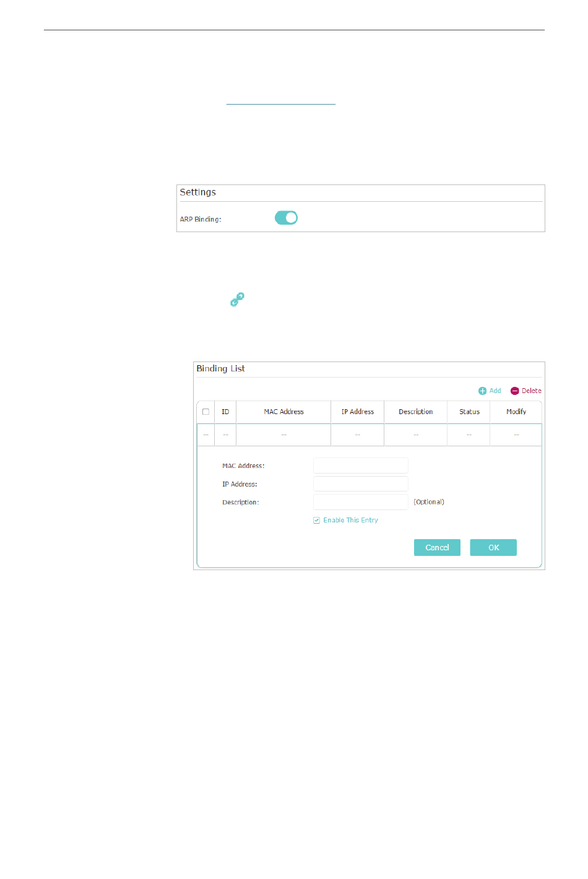Click the Modify column header
This screenshot has width=588, height=879.
(516, 412)
